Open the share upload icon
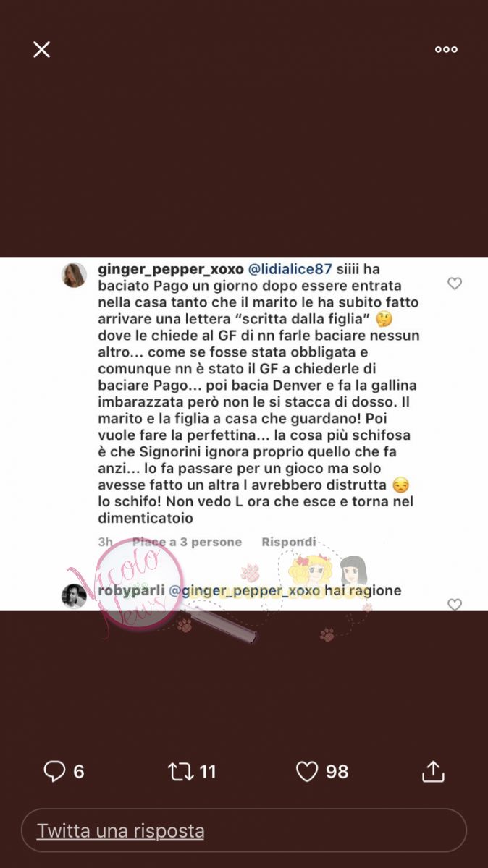 click(x=433, y=771)
